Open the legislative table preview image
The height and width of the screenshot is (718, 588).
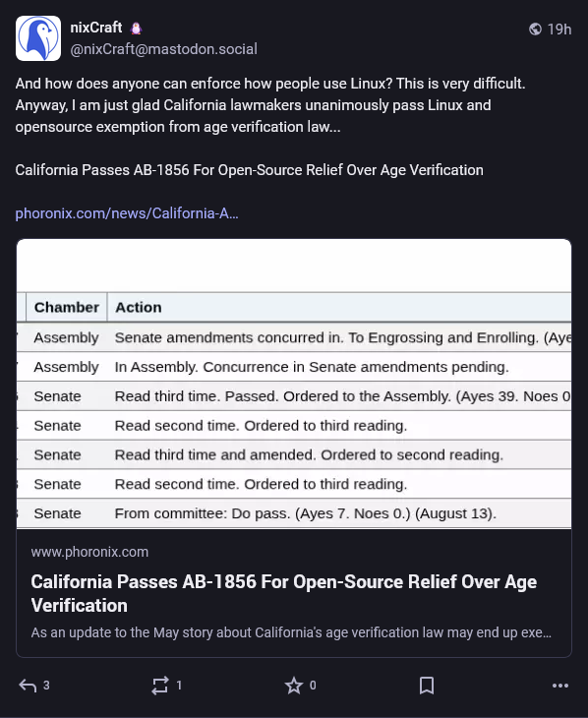tap(294, 384)
